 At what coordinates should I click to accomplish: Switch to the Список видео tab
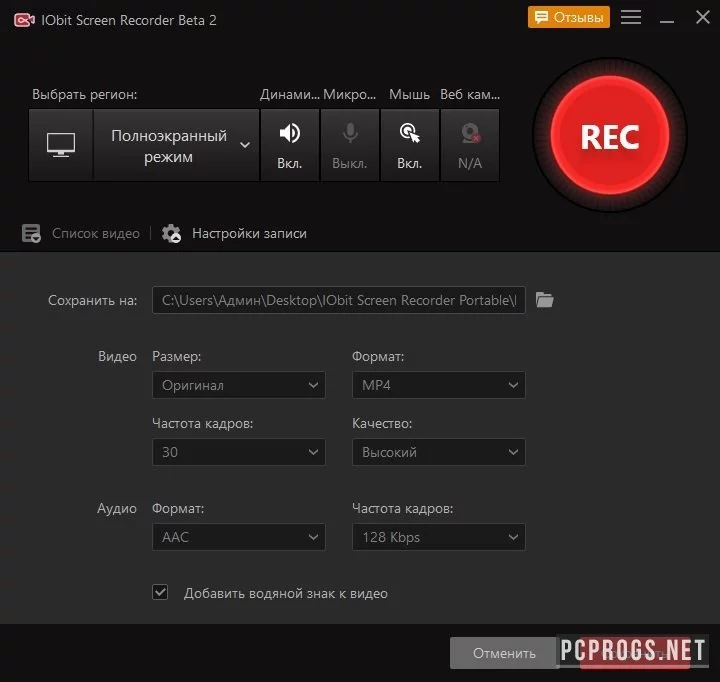pos(96,233)
